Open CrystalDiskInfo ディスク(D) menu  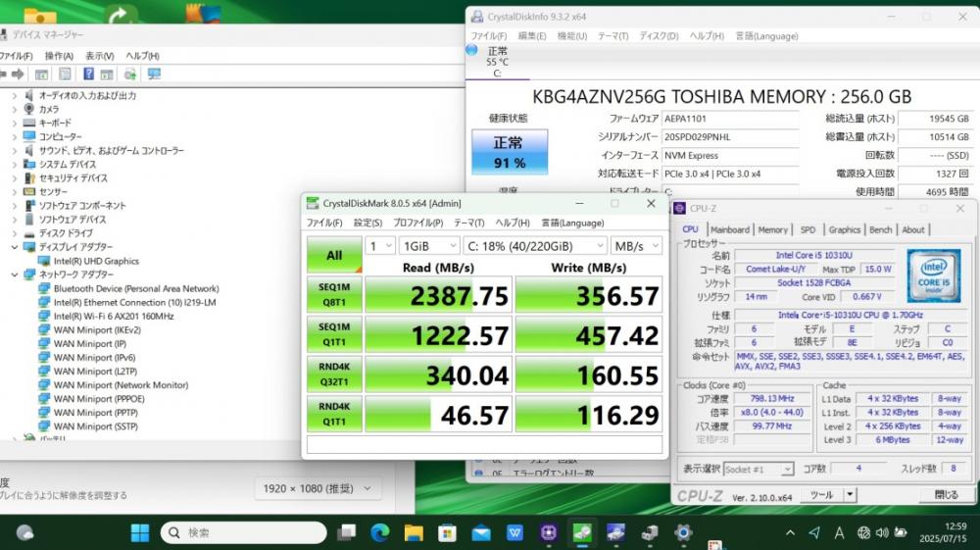(x=659, y=36)
